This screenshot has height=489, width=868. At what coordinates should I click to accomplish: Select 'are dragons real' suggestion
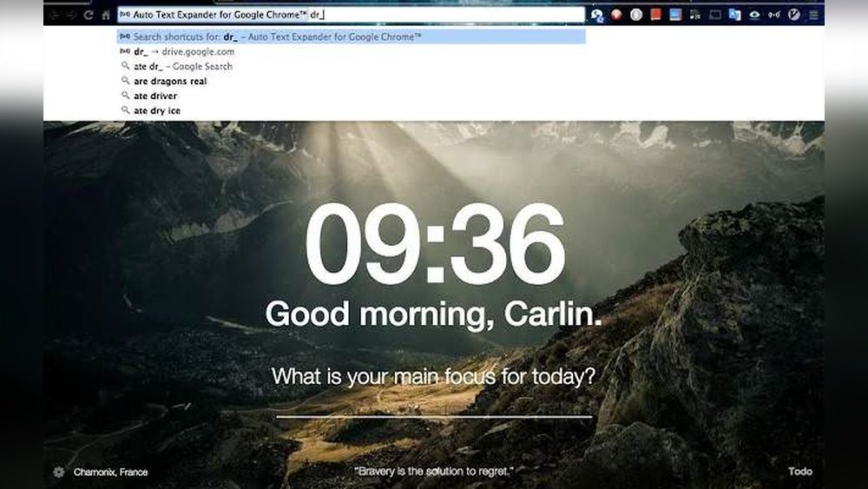point(351,81)
